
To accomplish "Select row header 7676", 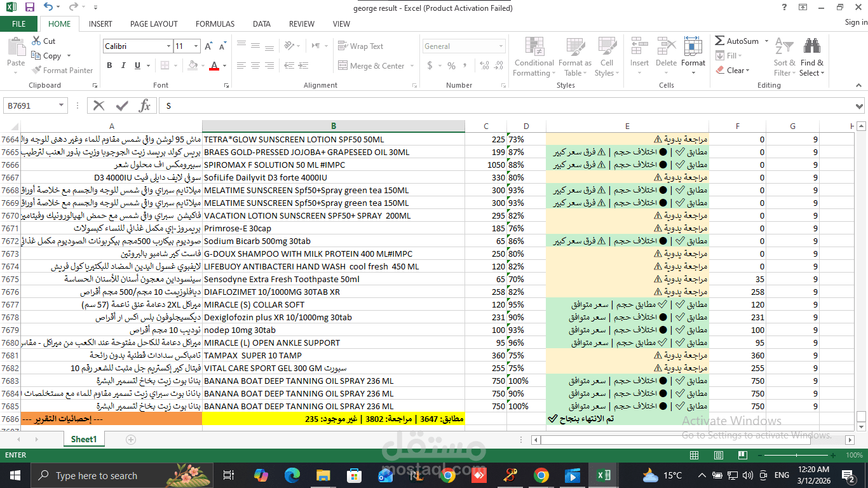I will click(10, 292).
